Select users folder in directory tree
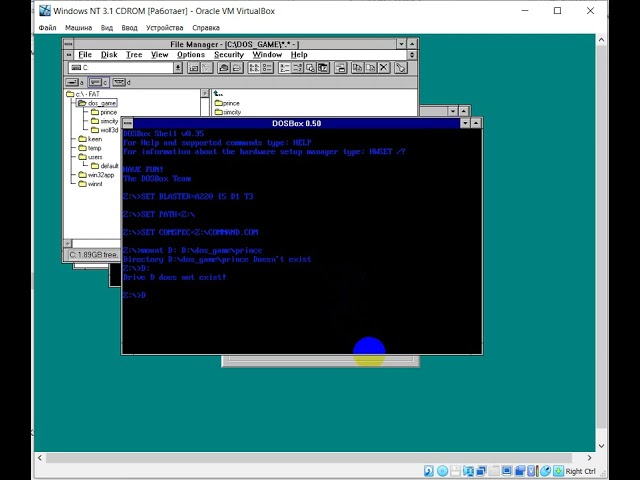This screenshot has width=640, height=480. pyautogui.click(x=90, y=157)
